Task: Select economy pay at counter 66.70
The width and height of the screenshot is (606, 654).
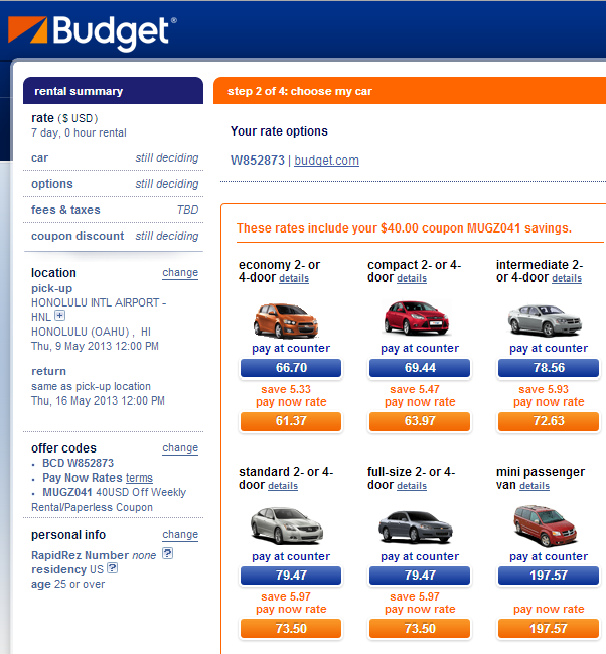Action: coord(291,368)
